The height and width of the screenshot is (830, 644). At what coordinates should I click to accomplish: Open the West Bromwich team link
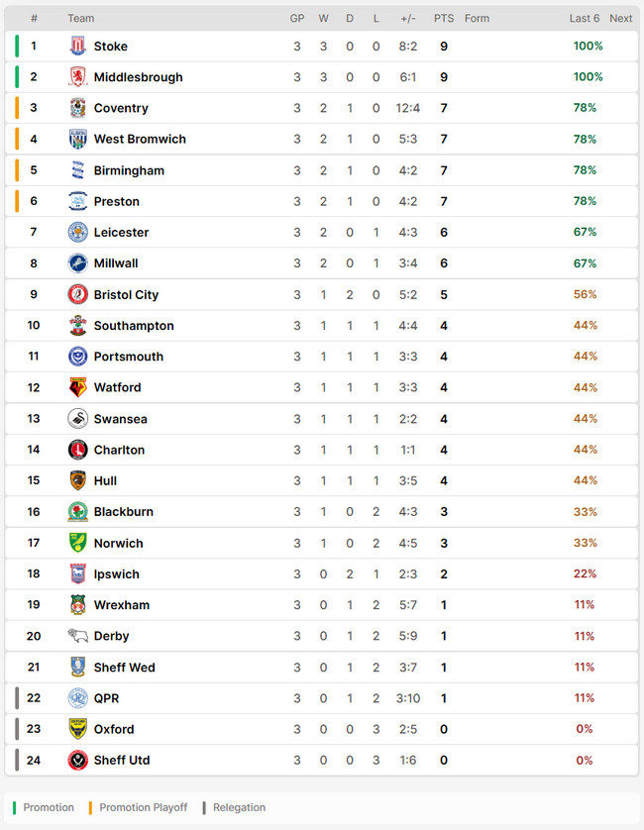click(x=140, y=140)
